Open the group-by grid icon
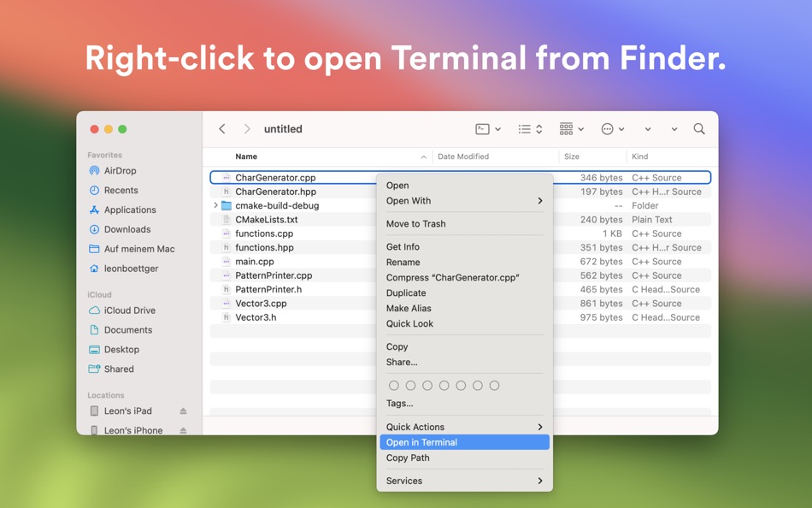812x508 pixels. coord(566,128)
